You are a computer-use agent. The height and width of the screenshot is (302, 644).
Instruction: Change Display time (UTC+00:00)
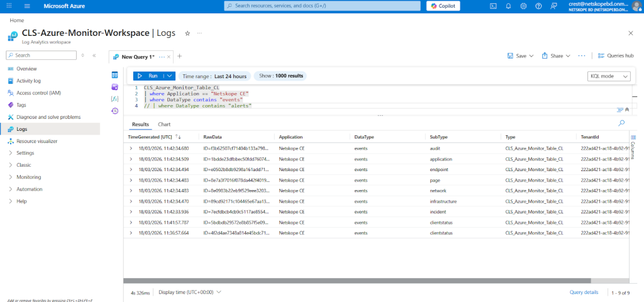click(x=190, y=292)
